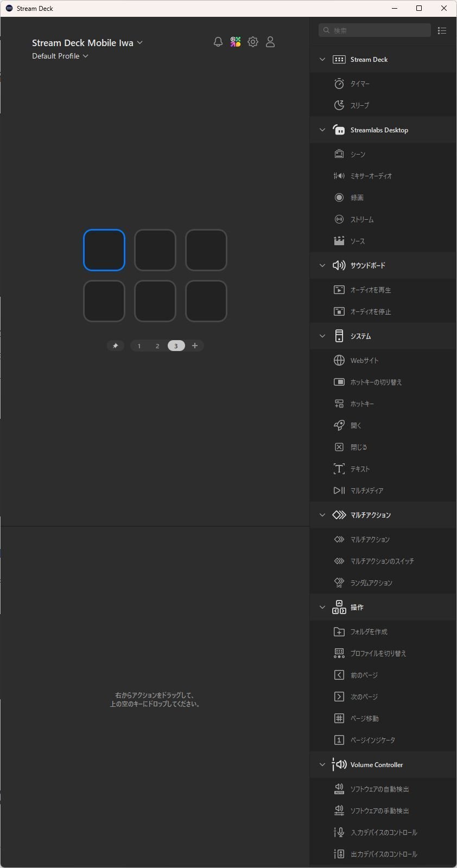This screenshot has width=457, height=868.
Task: Choose the マルチアクションのスイッチ action
Action: pyautogui.click(x=383, y=561)
